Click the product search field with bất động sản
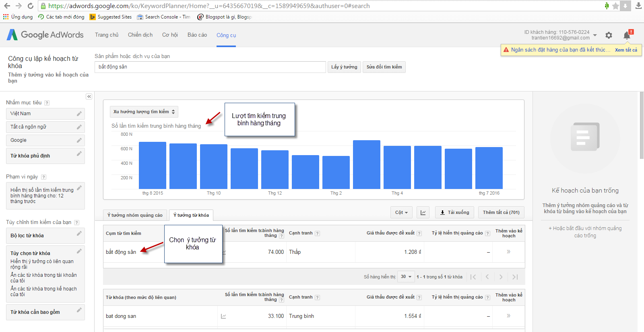The width and height of the screenshot is (644, 332). (x=210, y=67)
